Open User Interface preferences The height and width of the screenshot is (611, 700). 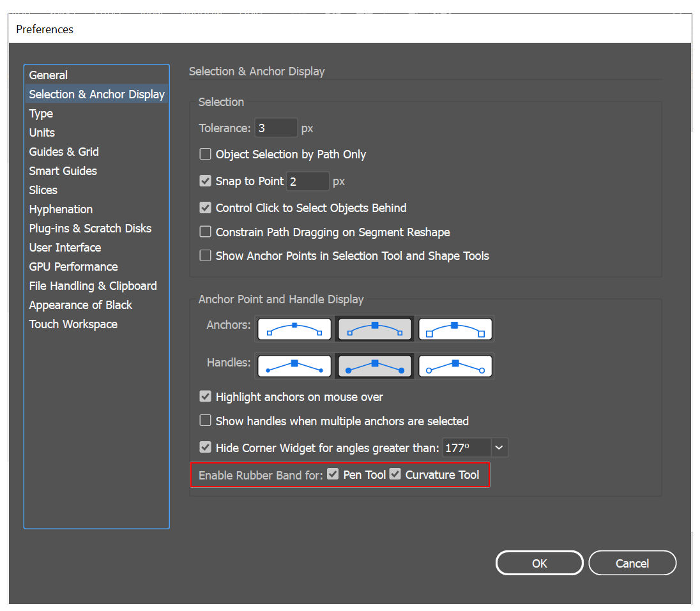click(x=96, y=248)
